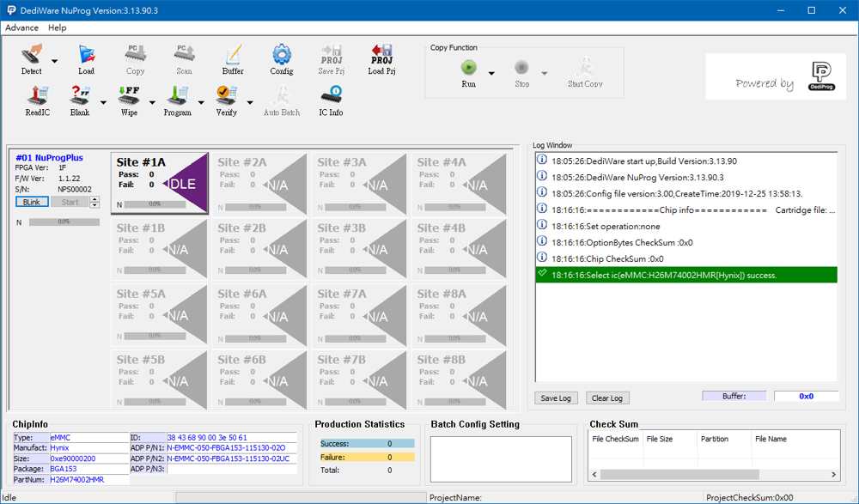Click the Site #1A progress bar
The image size is (859, 504).
[155, 204]
